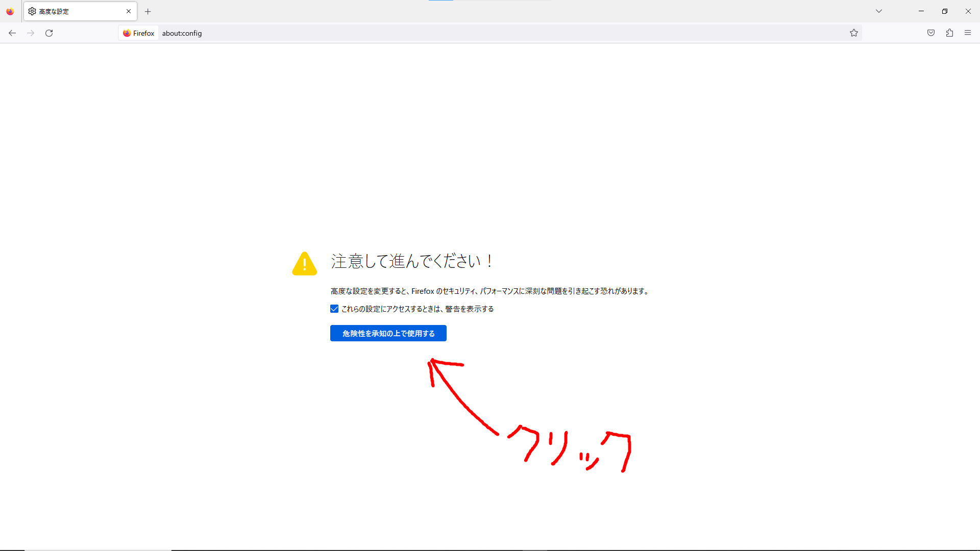Open the extensions panel
The image size is (980, 551).
(x=949, y=33)
